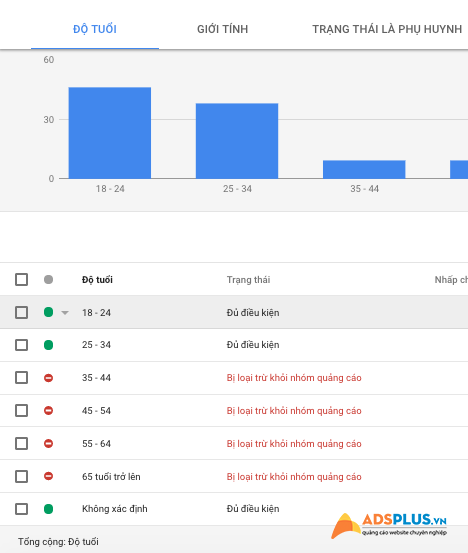The image size is (468, 553).
Task: Sort by the Độ tuổi column header
Action: pyautogui.click(x=97, y=280)
